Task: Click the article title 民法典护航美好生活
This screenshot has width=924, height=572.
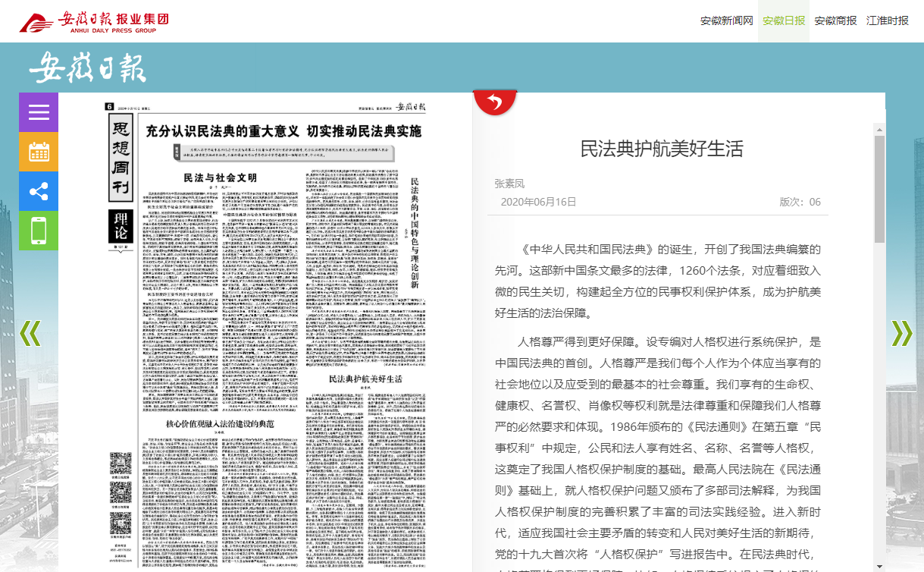Action: 662,148
